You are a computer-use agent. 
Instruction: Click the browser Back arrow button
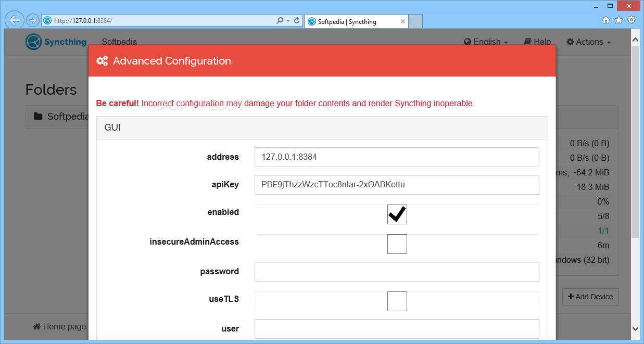click(15, 20)
